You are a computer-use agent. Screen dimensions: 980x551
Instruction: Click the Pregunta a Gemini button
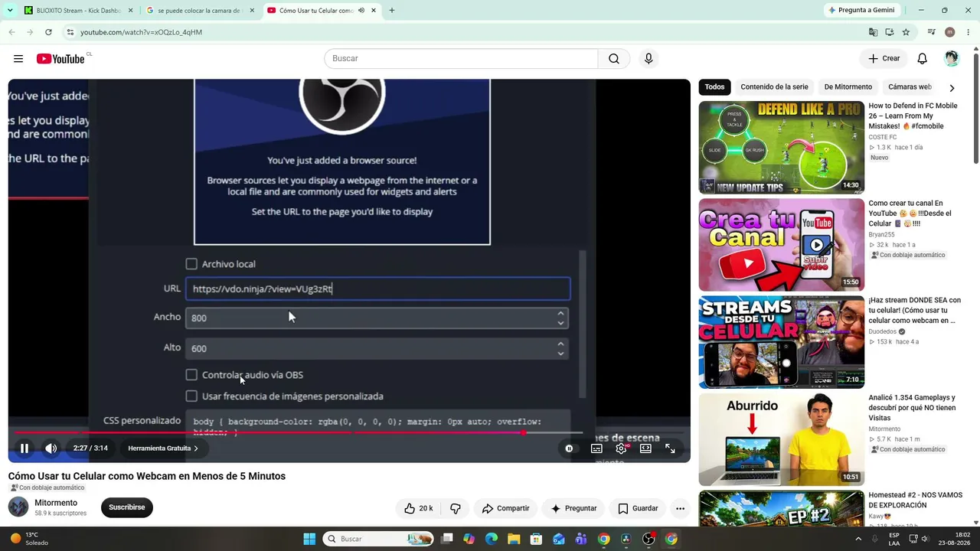tap(861, 11)
